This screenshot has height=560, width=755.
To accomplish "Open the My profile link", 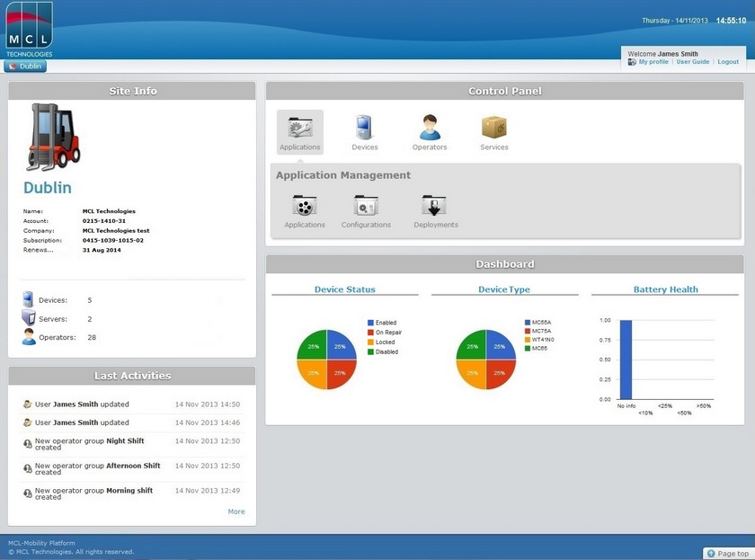I will point(653,62).
